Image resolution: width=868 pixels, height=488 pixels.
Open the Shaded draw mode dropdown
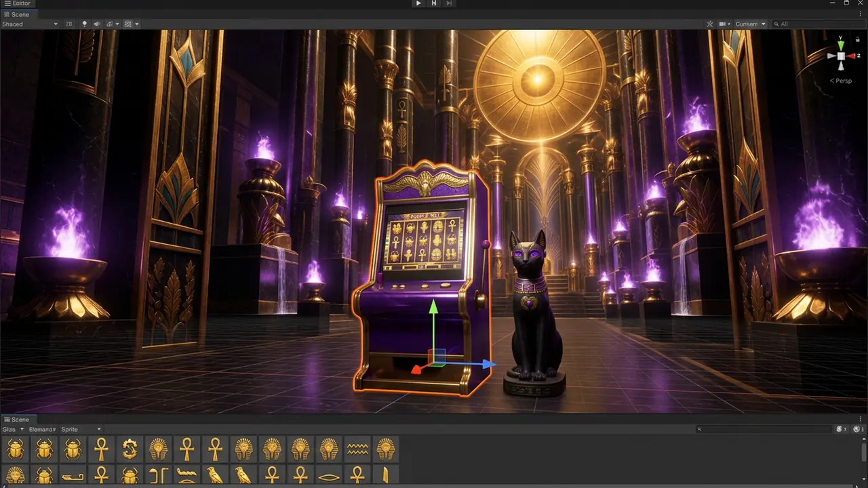30,24
